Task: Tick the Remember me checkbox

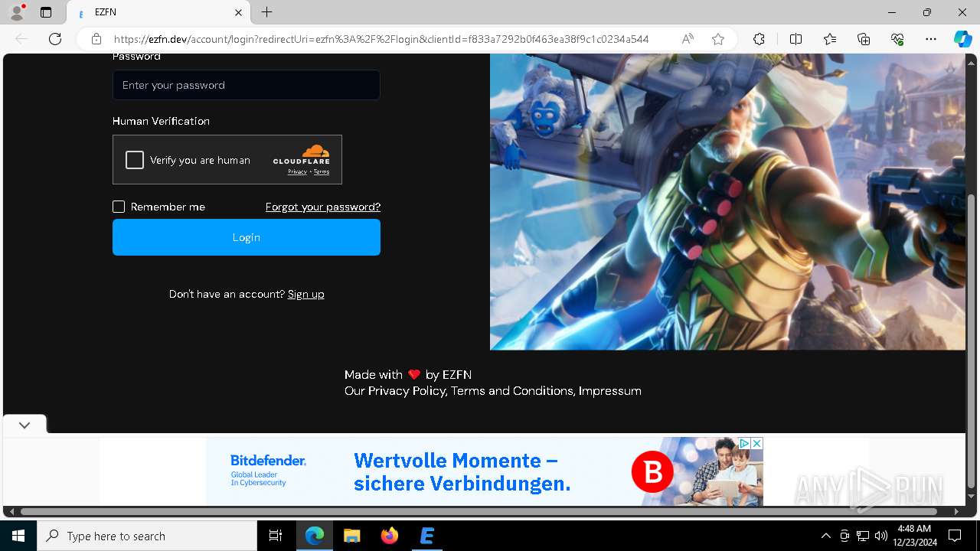Action: click(119, 207)
